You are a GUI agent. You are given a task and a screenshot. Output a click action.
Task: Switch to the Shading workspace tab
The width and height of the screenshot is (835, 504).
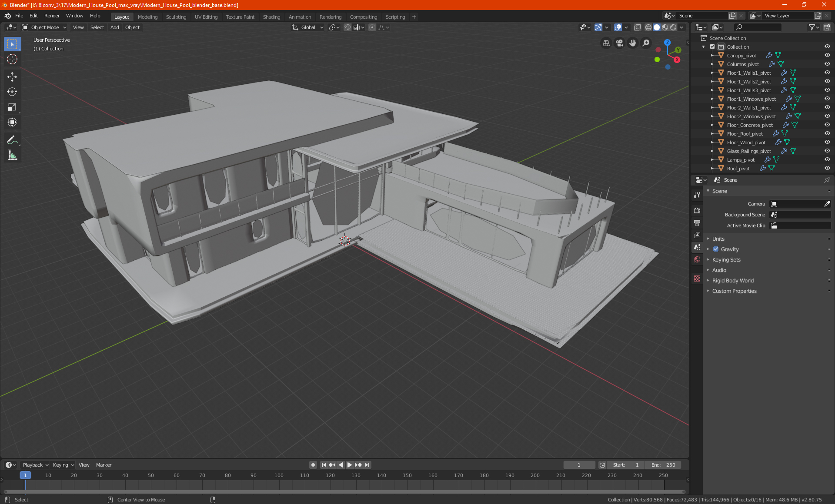coord(271,17)
